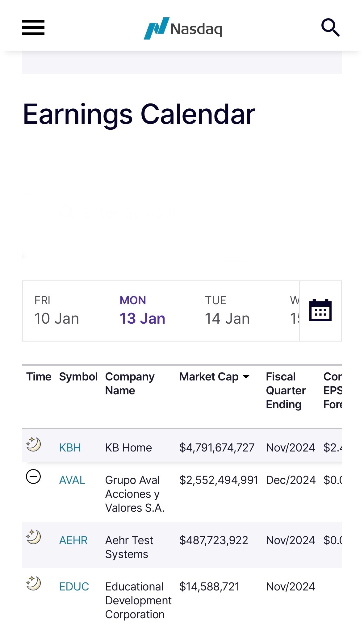
Task: Click the time-not-supplied icon for AVAL
Action: point(33,477)
